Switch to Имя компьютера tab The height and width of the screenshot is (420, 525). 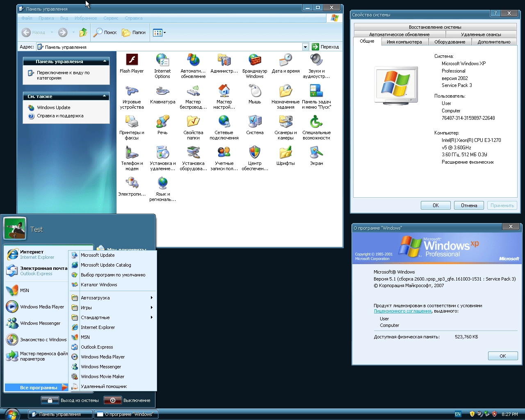pyautogui.click(x=404, y=42)
